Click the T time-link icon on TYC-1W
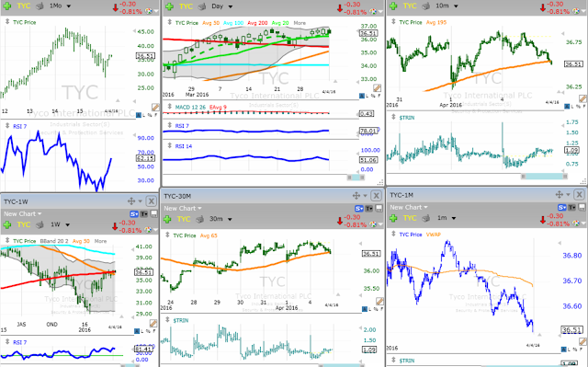 [144, 214]
